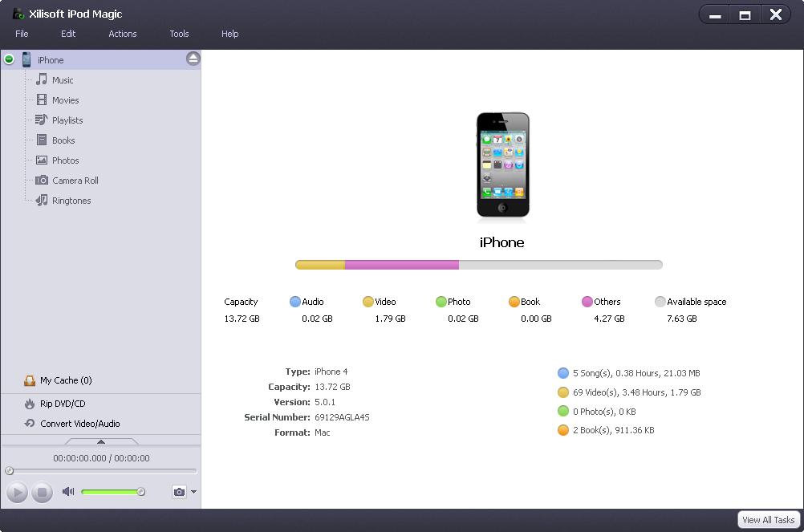Click the Available space gray legend dot
The width and height of the screenshot is (804, 532).
pos(660,302)
